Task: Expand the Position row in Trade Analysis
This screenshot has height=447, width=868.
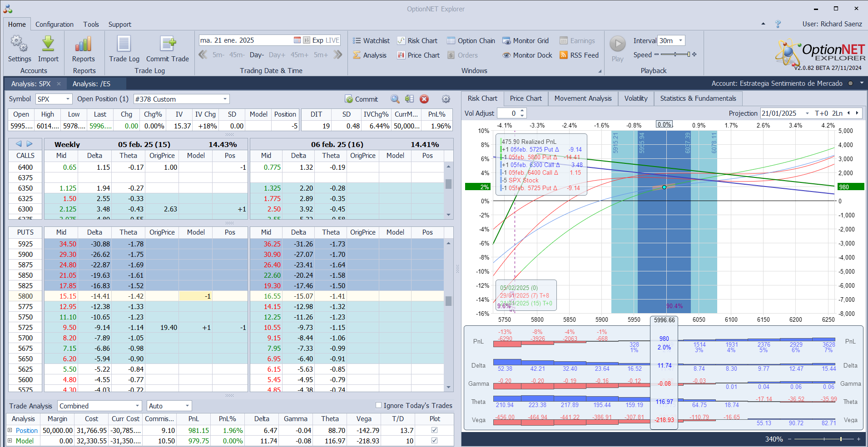Action: pos(10,430)
